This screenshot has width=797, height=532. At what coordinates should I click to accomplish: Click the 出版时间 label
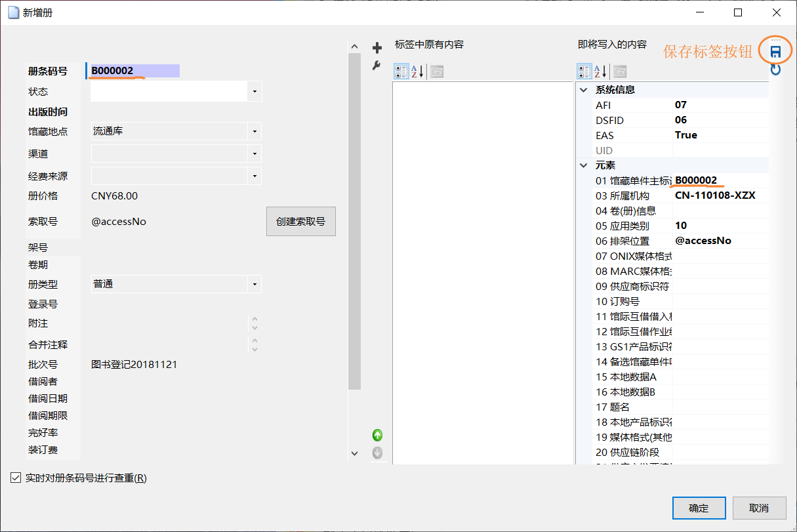[x=48, y=112]
